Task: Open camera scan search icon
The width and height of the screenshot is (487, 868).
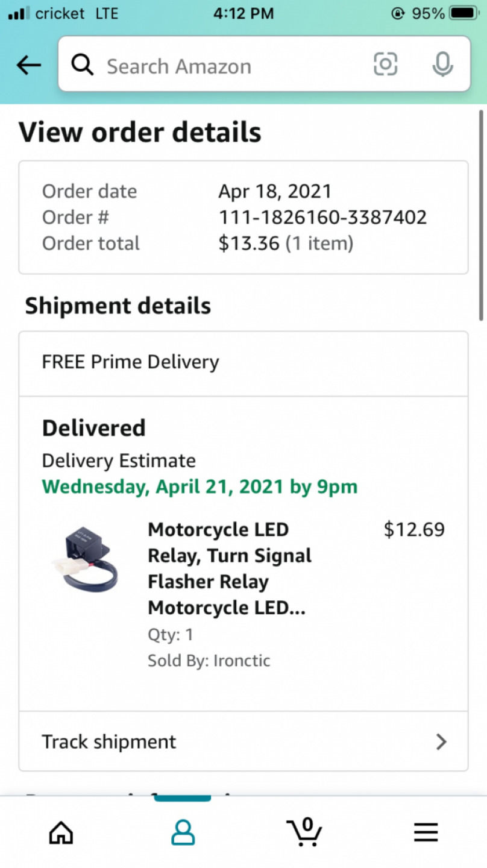Action: (x=386, y=64)
